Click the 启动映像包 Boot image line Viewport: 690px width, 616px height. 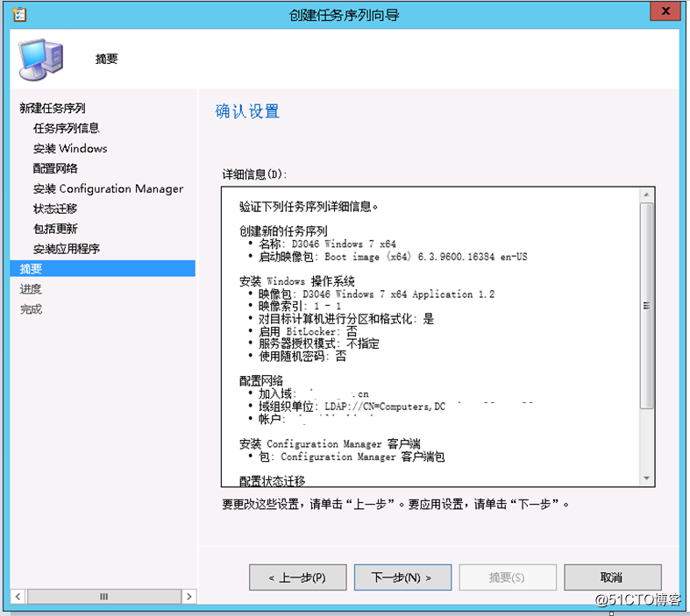[393, 257]
